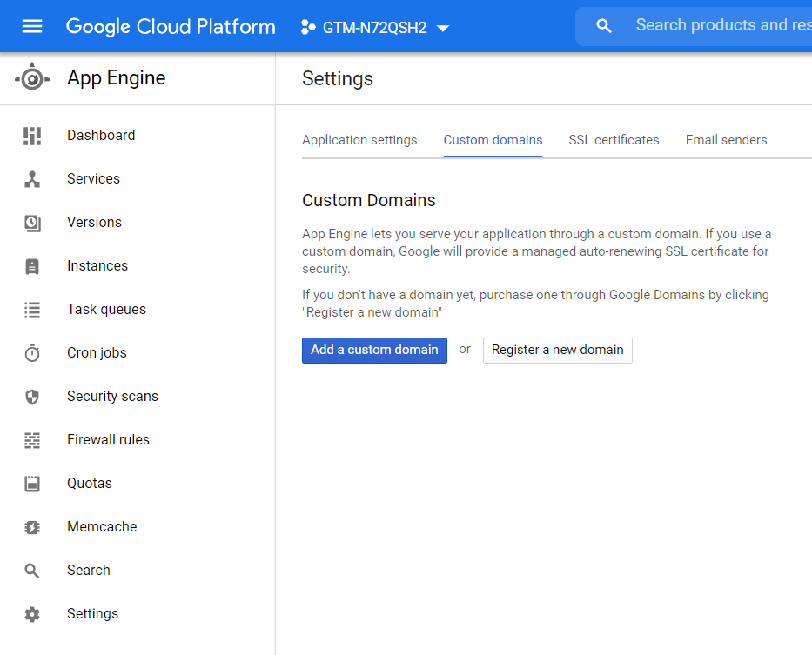Click the Instances icon

tap(32, 266)
